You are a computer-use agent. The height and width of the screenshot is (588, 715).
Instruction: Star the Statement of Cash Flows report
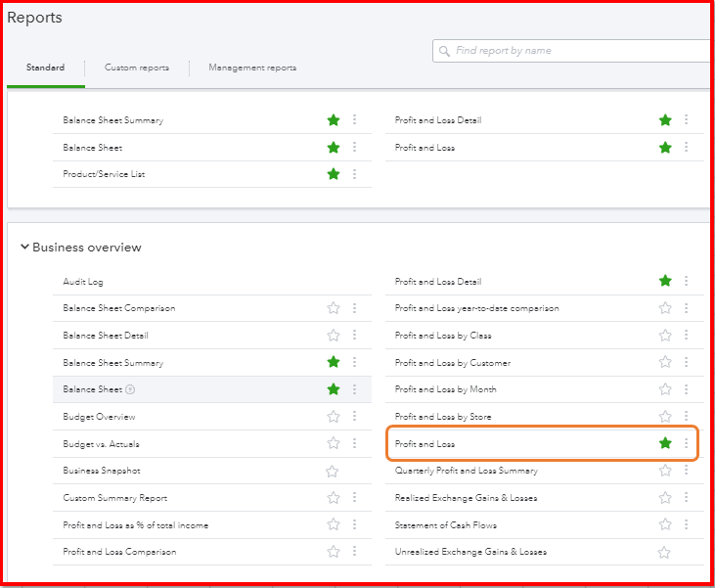[665, 524]
